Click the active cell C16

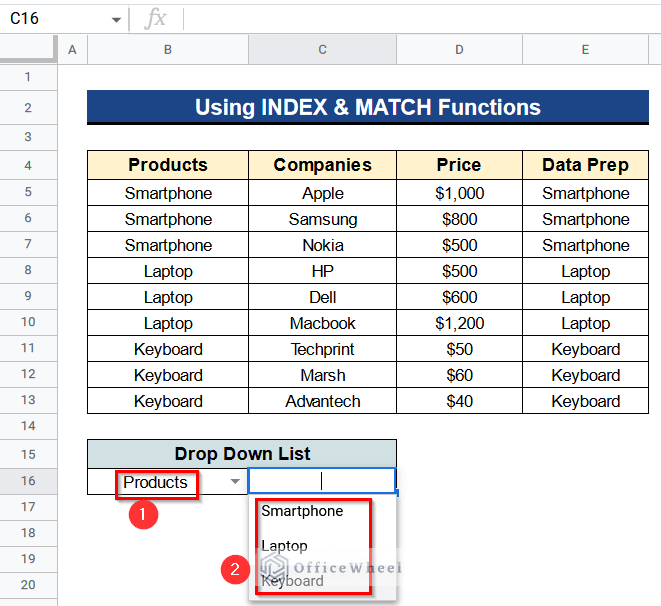[322, 482]
